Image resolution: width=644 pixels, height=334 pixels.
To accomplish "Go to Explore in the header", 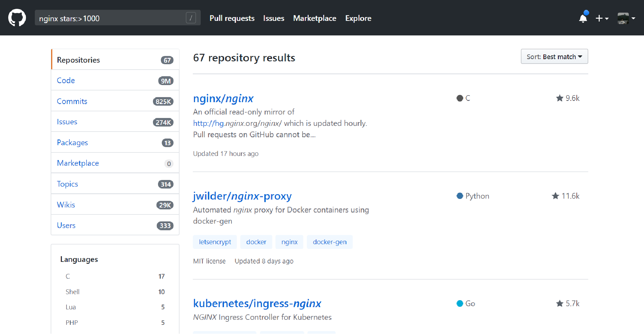I will (358, 18).
